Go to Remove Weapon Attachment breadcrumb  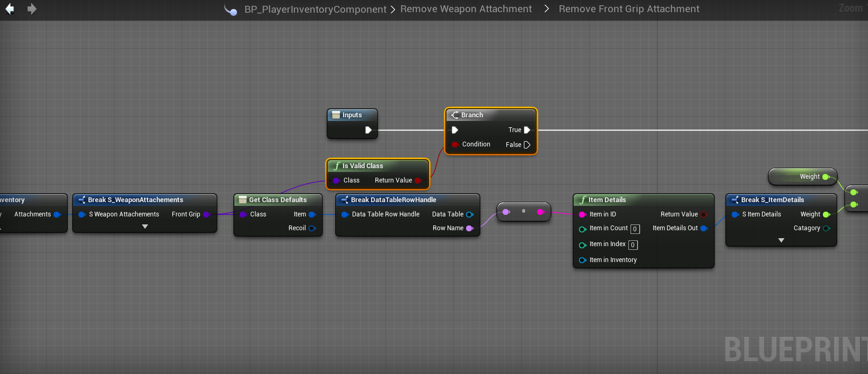pos(466,9)
